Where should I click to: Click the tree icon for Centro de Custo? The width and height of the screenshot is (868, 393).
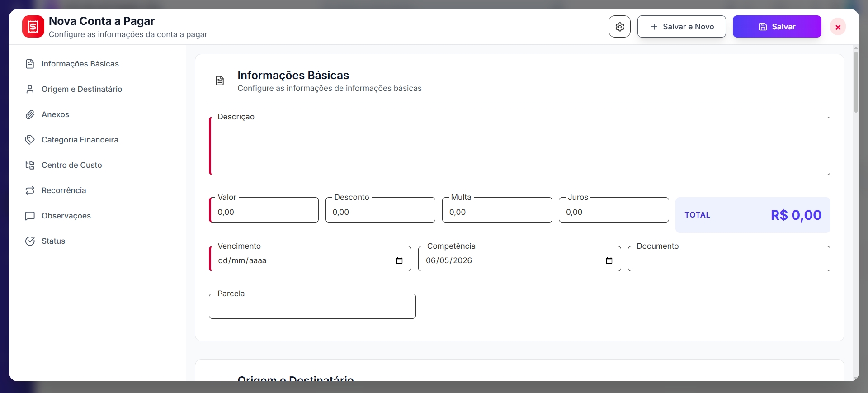click(x=30, y=165)
